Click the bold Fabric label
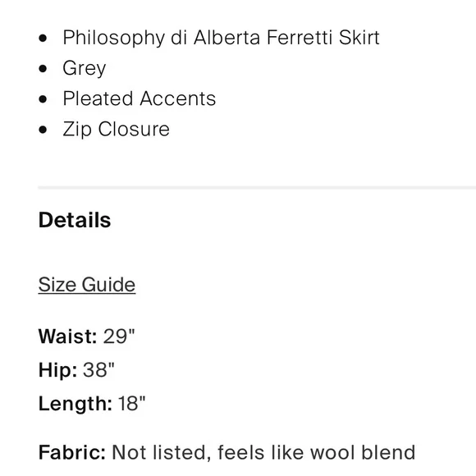This screenshot has width=476, height=476. pos(72,452)
